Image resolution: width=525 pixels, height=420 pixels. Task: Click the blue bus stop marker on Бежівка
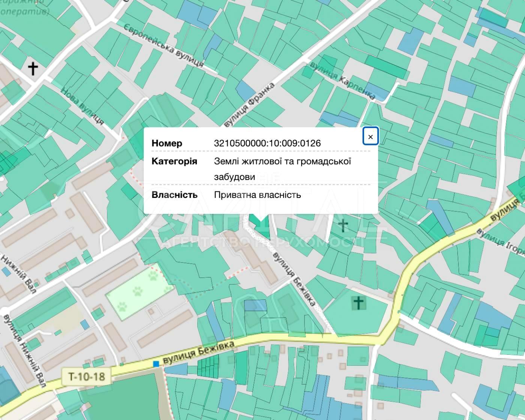tap(156, 364)
